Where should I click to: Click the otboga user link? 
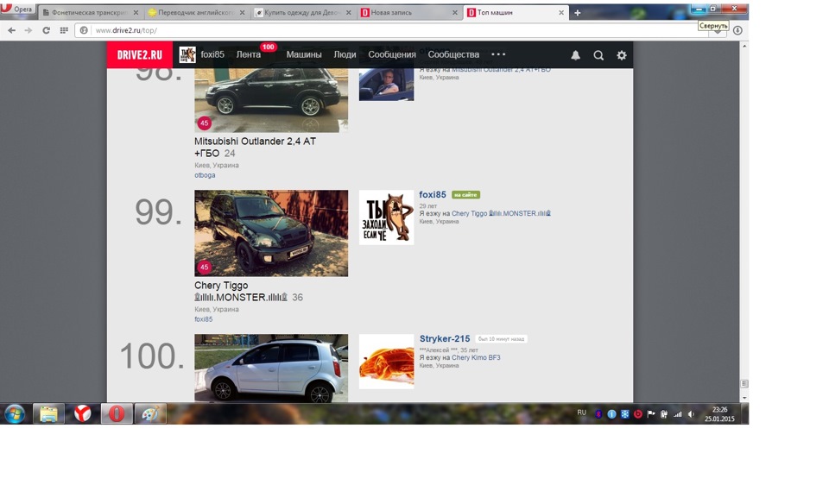click(205, 175)
